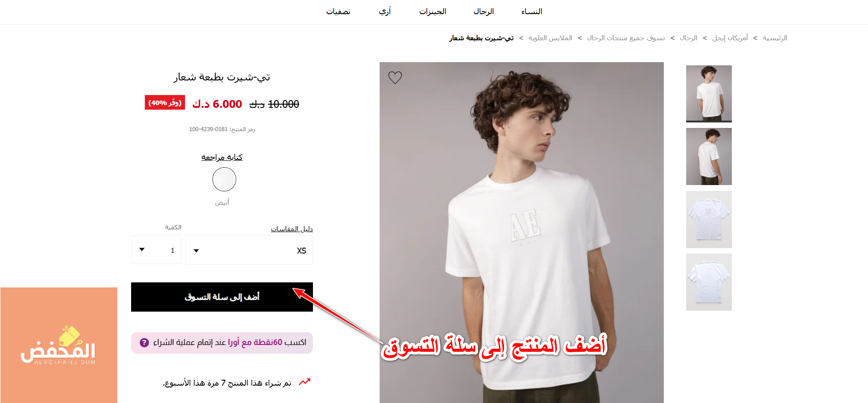Click أضف إلى سلة التسوق button
The image size is (868, 403).
tap(222, 297)
